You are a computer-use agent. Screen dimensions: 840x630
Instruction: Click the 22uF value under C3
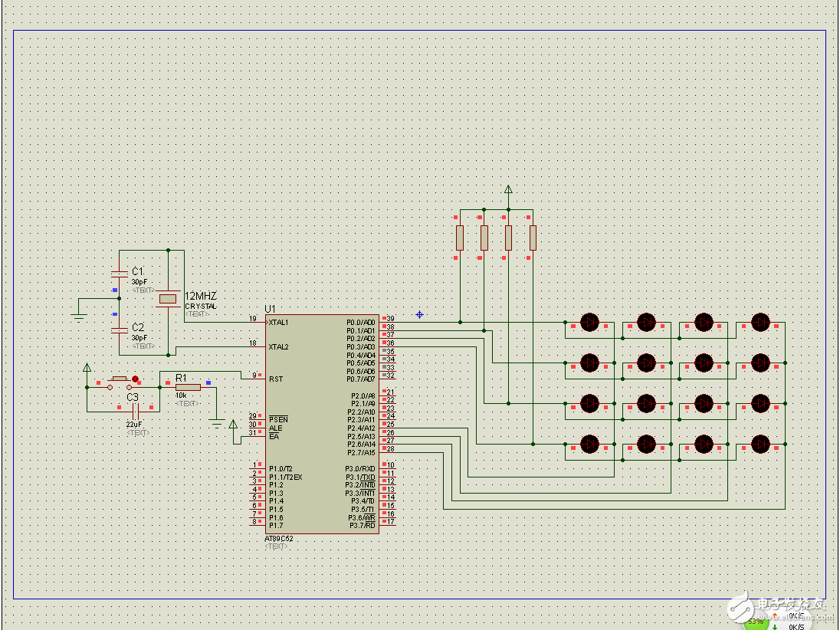tap(134, 425)
